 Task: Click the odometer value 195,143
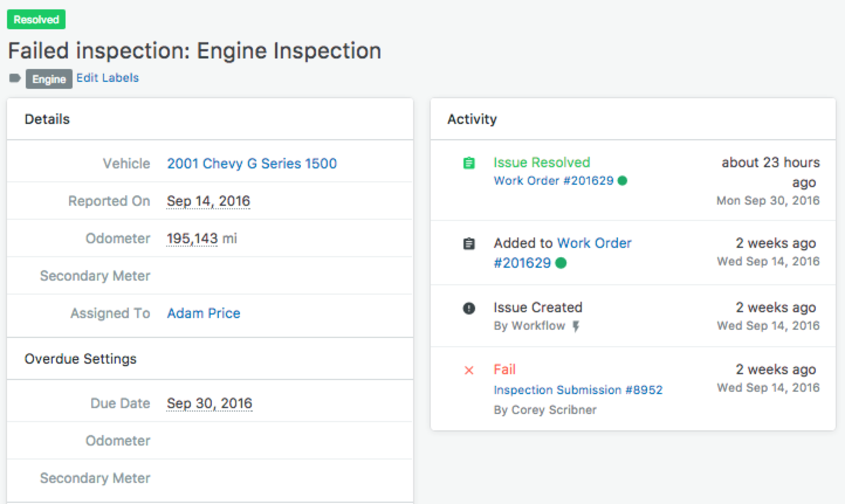click(x=192, y=239)
